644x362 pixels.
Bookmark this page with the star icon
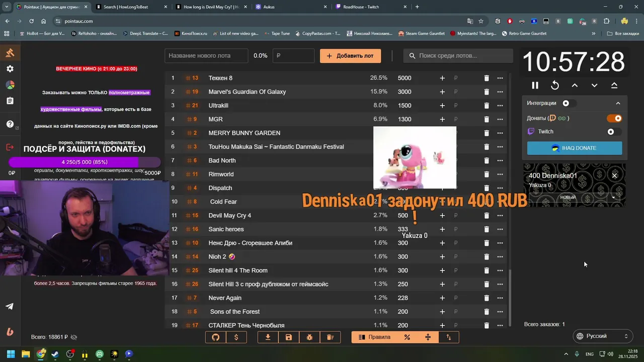[481, 21]
